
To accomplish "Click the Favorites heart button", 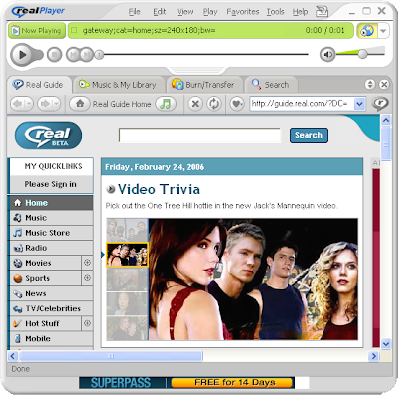I will 237,104.
